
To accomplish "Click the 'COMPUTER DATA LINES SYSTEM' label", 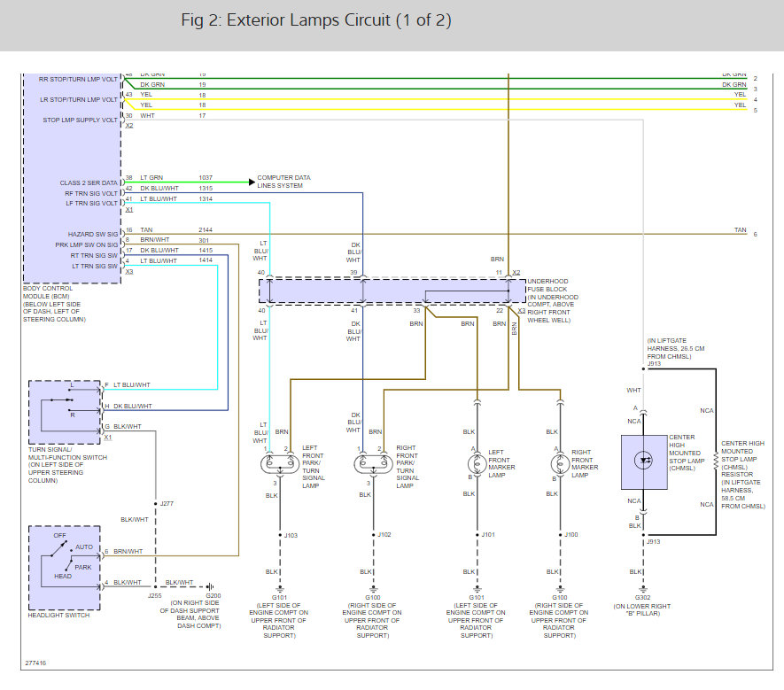I will click(x=283, y=182).
